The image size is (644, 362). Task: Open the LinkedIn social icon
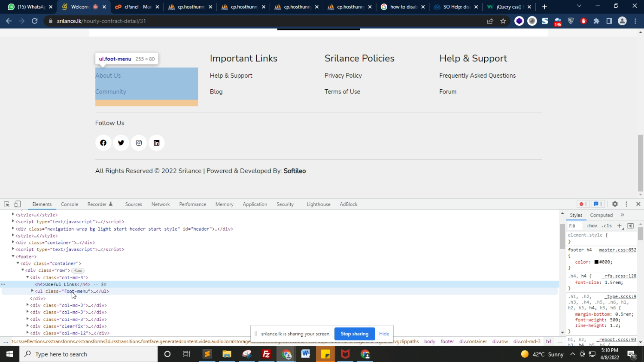(x=157, y=143)
